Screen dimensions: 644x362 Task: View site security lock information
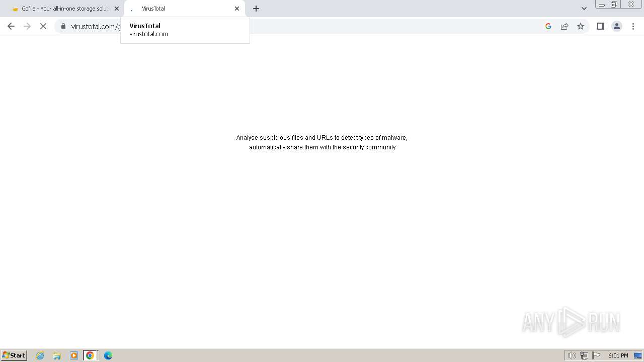coord(63,27)
